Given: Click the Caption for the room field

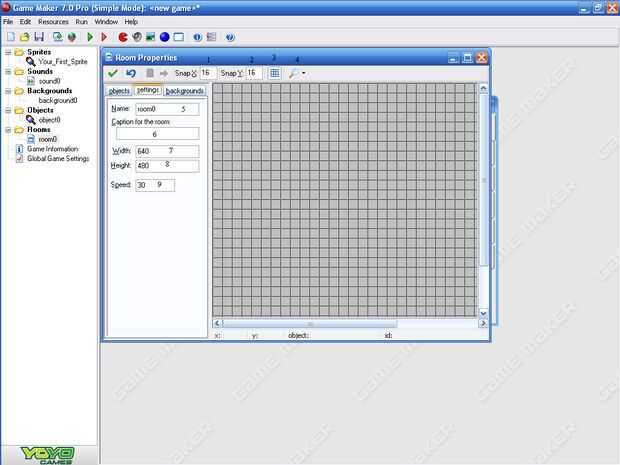Looking at the screenshot, I should point(158,134).
